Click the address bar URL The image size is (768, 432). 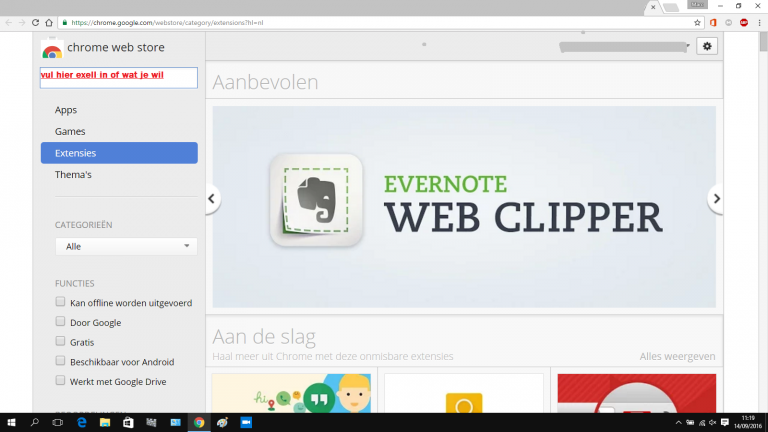(168, 23)
